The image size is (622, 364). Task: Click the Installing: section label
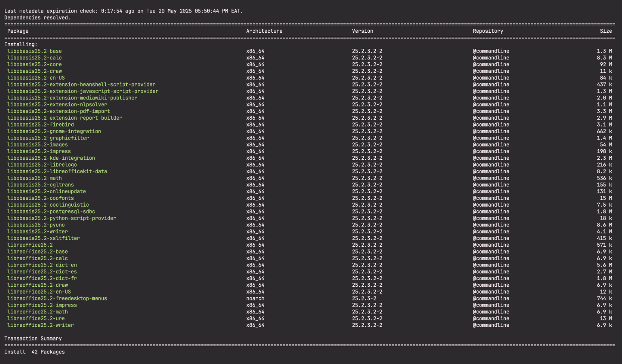[x=21, y=44]
